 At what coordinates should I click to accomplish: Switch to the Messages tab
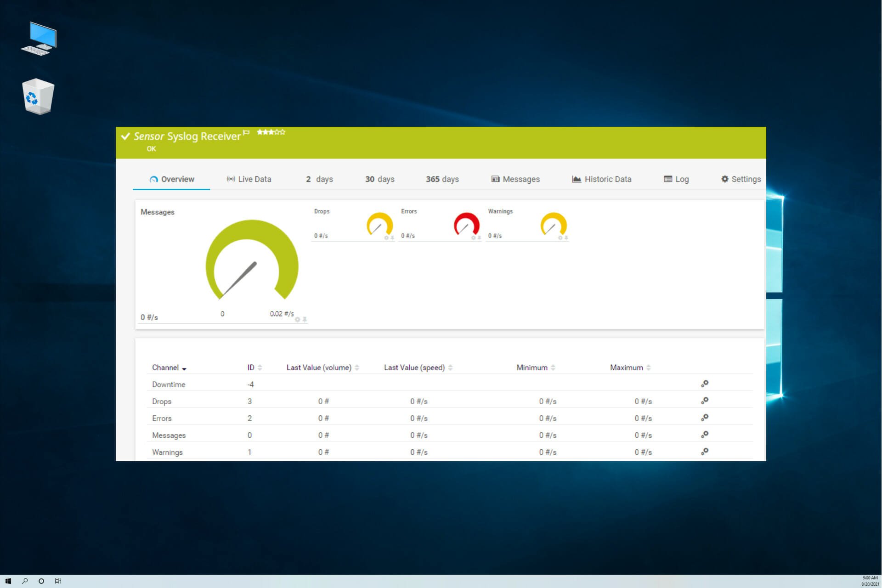pyautogui.click(x=515, y=179)
